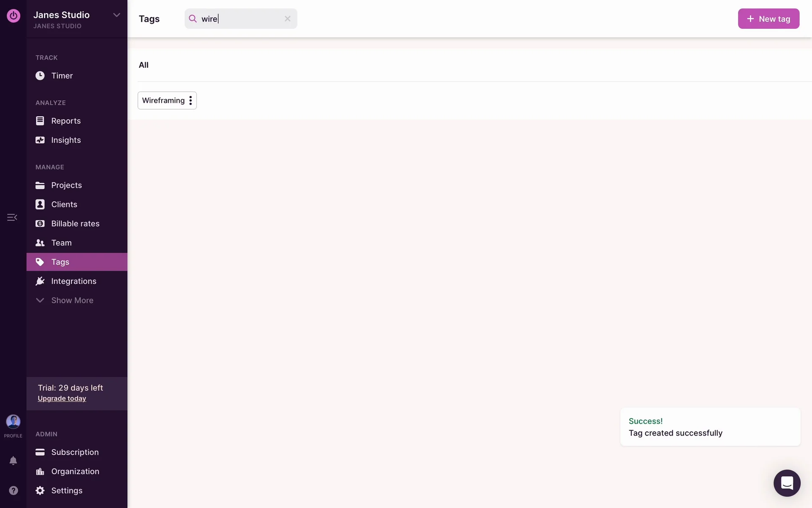Open the help question mark icon
This screenshot has height=508, width=812.
point(13,490)
